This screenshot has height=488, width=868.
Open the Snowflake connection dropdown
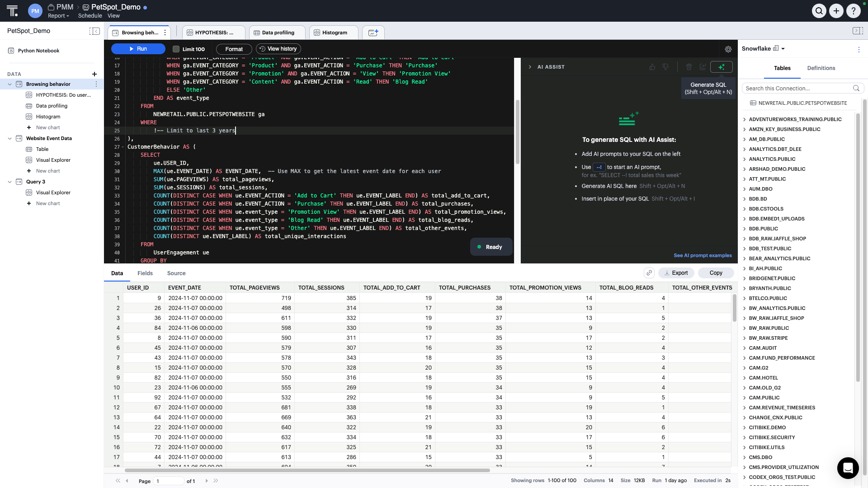click(x=783, y=49)
